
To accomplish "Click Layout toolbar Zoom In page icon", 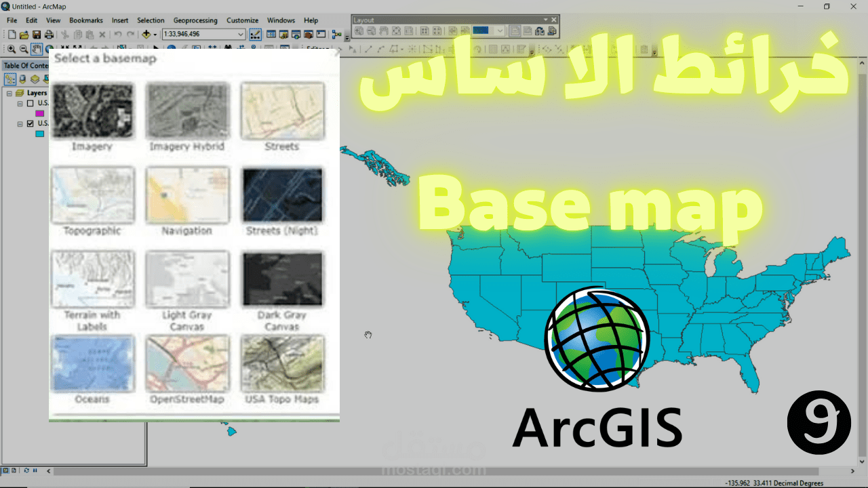I will [x=359, y=30].
